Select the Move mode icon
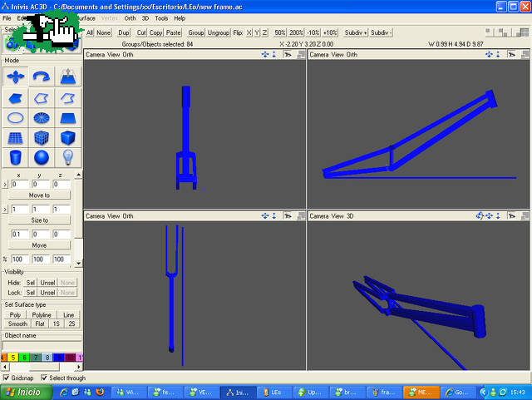 click(14, 77)
